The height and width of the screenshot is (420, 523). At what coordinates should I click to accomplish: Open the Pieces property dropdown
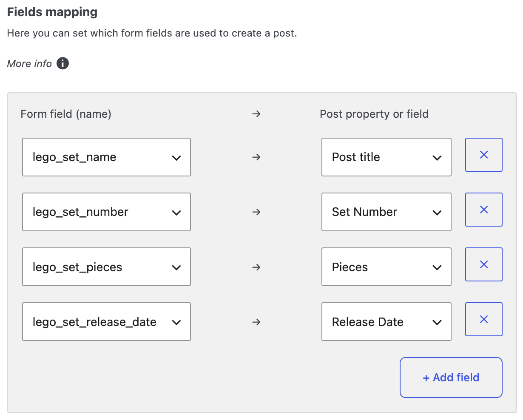(x=387, y=267)
